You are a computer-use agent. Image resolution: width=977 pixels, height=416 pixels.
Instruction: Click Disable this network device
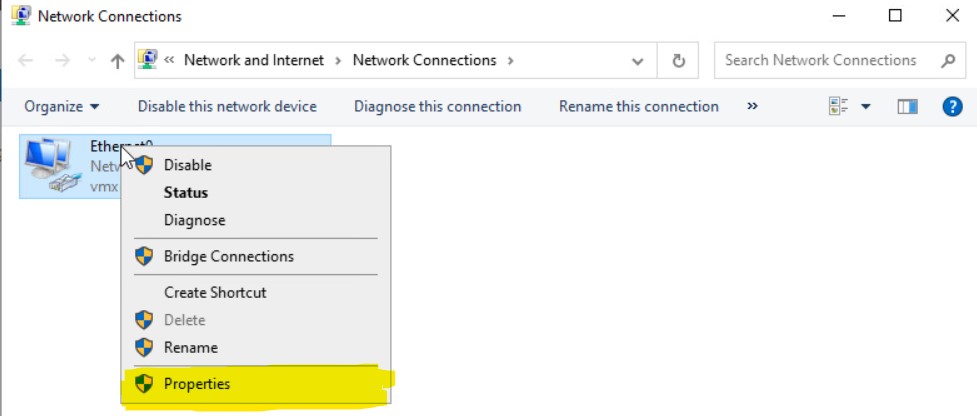click(227, 107)
